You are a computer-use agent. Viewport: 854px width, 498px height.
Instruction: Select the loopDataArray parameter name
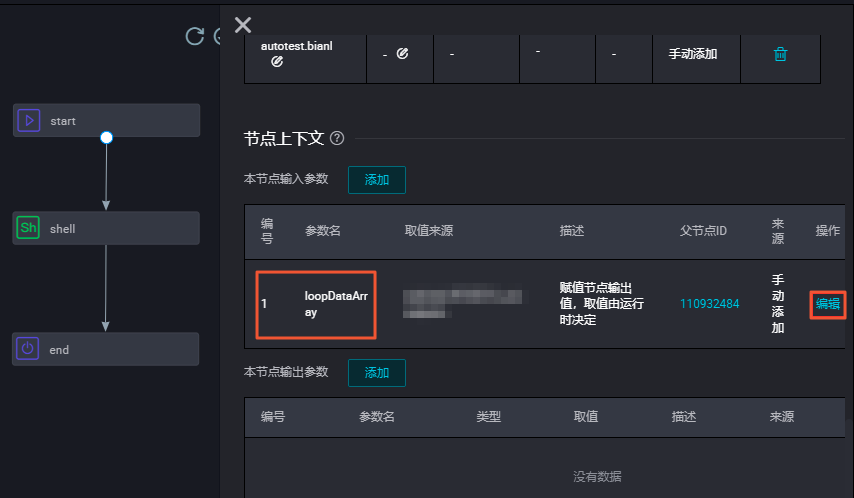(x=336, y=304)
